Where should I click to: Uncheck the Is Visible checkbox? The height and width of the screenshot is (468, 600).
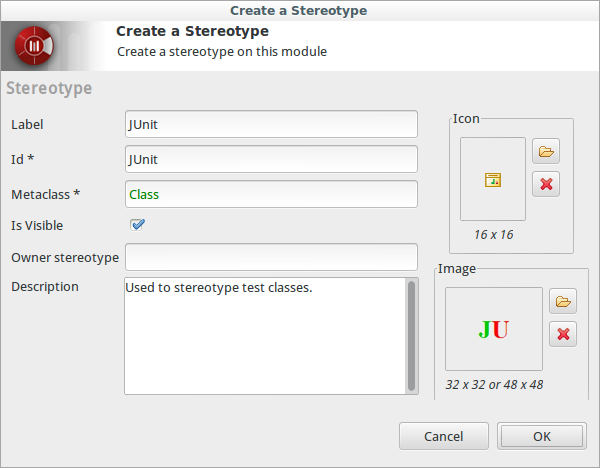click(x=138, y=225)
